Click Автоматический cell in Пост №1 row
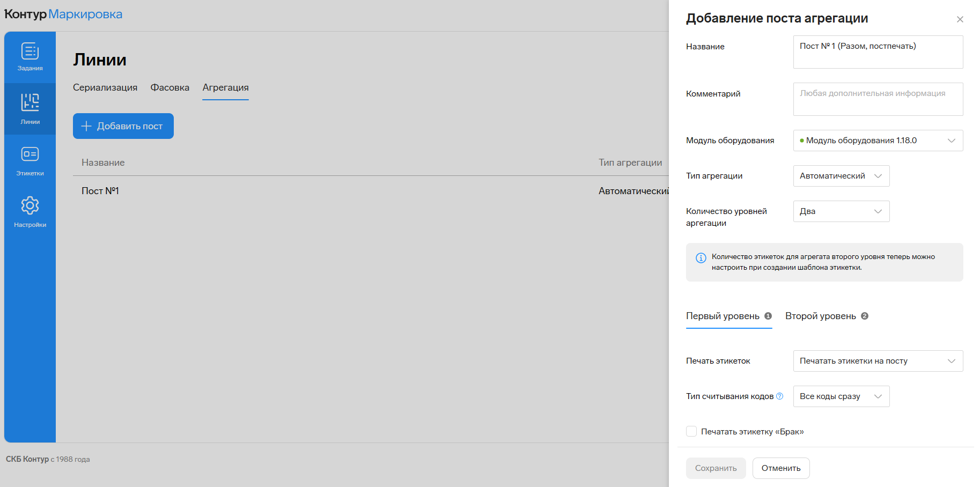 (633, 191)
